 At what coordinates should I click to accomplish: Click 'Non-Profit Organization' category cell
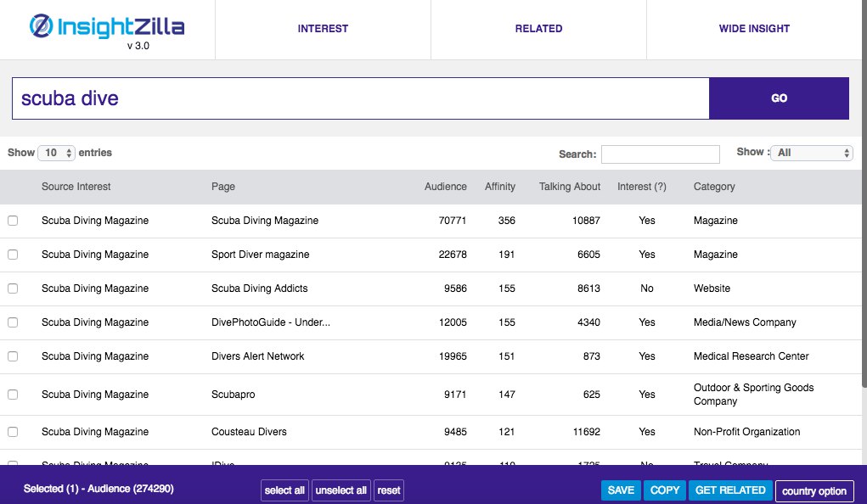[746, 432]
